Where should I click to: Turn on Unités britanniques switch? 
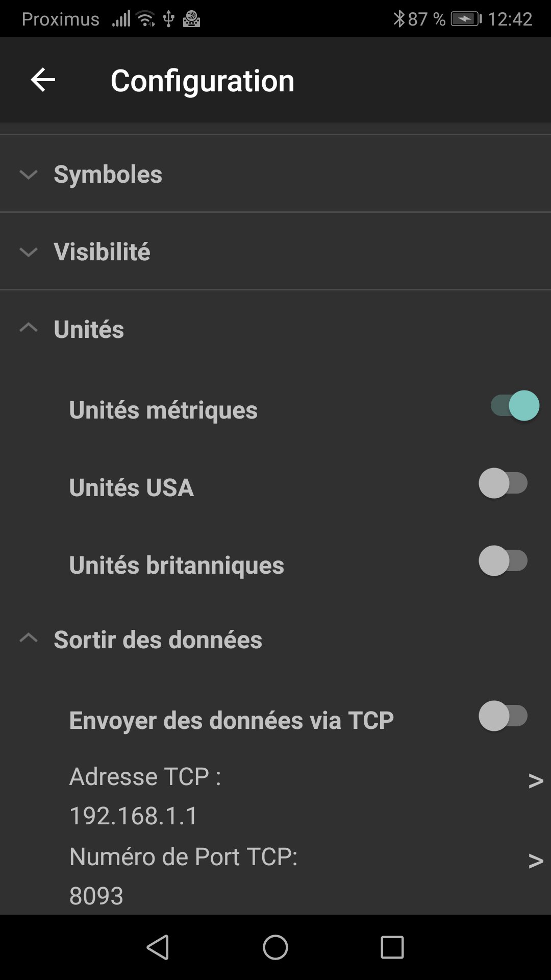(x=503, y=561)
